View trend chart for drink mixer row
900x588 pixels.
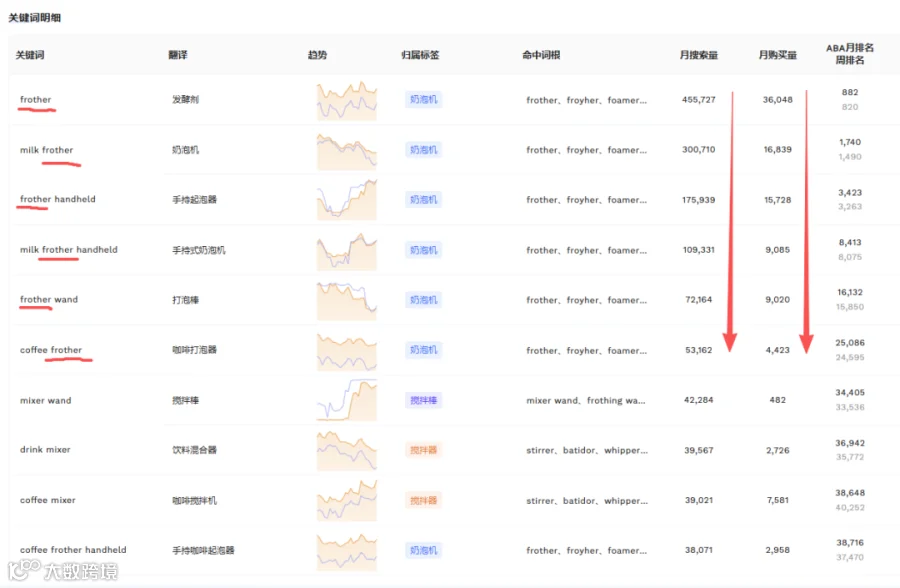click(347, 451)
